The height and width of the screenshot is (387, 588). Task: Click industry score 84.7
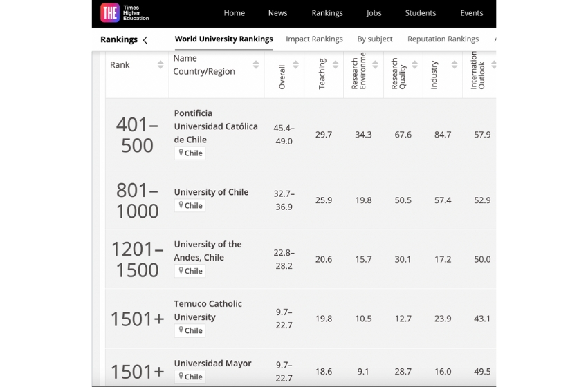(x=443, y=135)
